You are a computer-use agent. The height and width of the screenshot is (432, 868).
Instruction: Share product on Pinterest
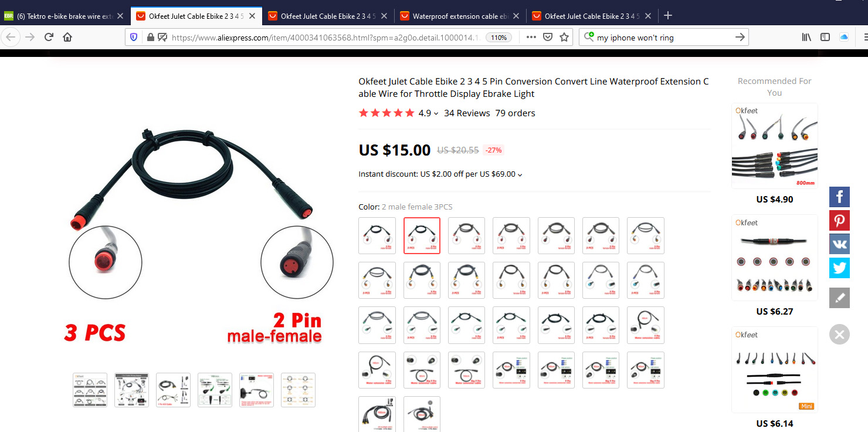839,221
